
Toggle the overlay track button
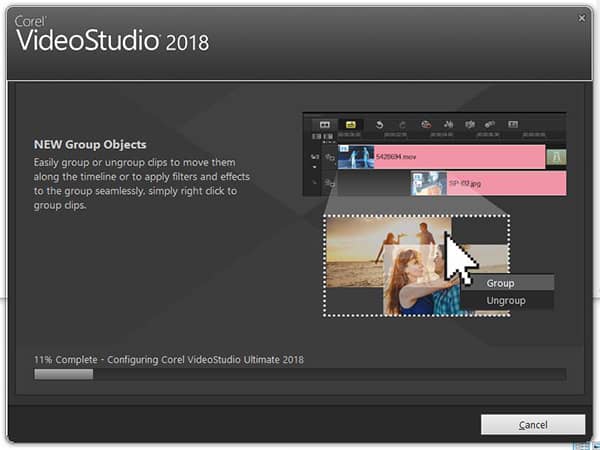[328, 183]
